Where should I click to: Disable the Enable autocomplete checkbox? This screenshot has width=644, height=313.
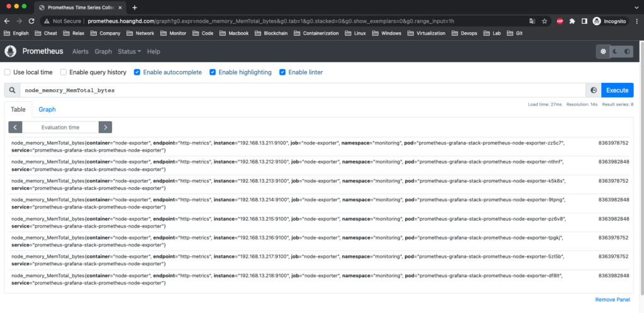coord(137,72)
